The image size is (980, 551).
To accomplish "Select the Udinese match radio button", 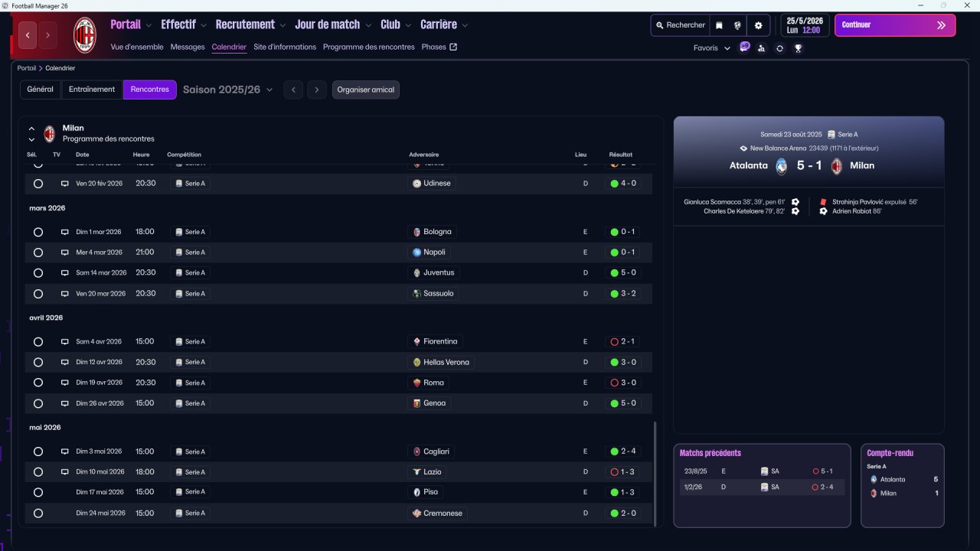I will tap(38, 184).
